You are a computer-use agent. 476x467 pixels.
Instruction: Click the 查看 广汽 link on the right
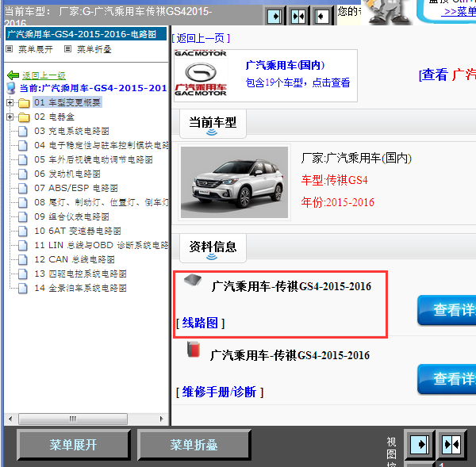click(x=447, y=75)
